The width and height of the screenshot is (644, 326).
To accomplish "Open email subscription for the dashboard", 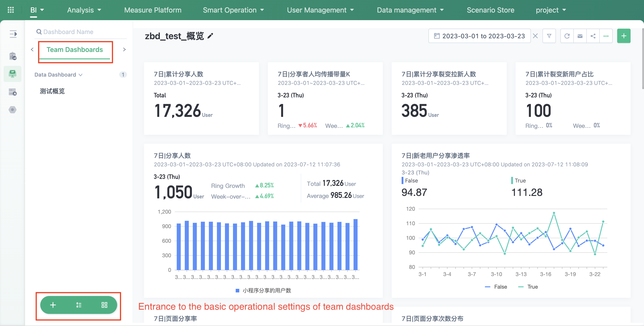I will (x=580, y=36).
